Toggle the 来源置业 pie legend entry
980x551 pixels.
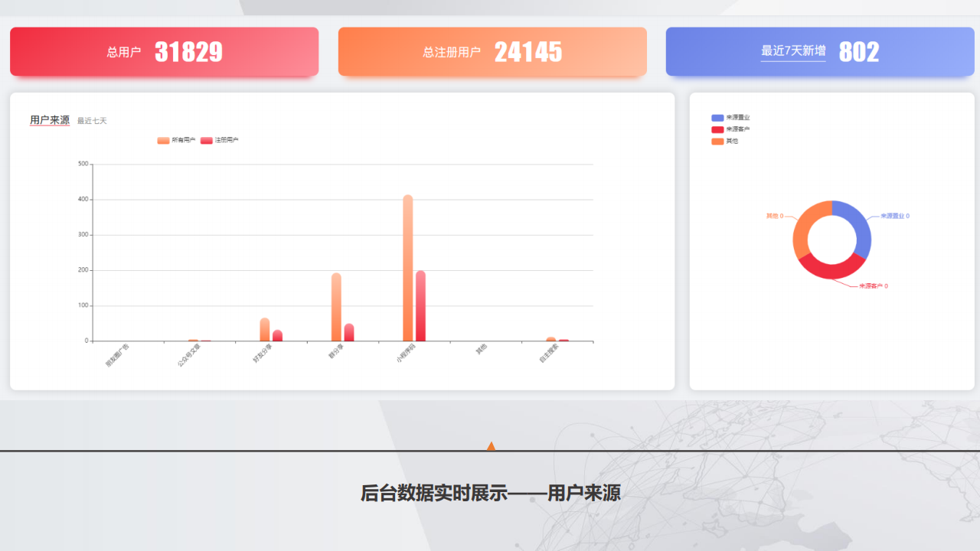730,118
